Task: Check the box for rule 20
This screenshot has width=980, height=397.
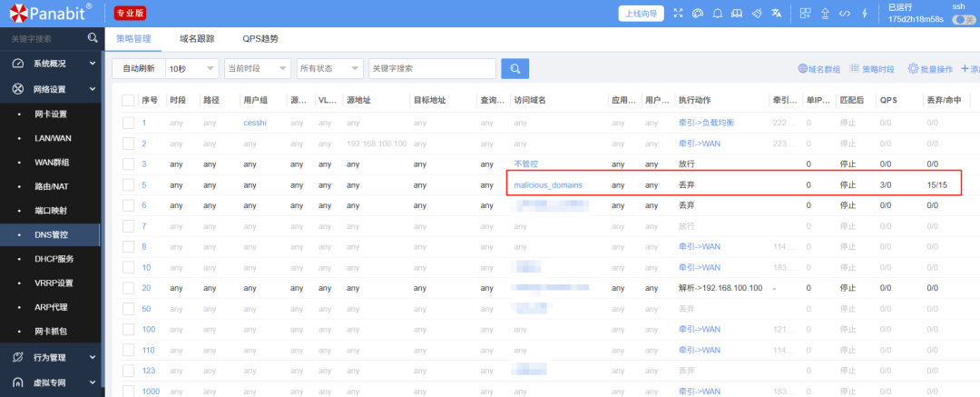Action: coord(128,288)
